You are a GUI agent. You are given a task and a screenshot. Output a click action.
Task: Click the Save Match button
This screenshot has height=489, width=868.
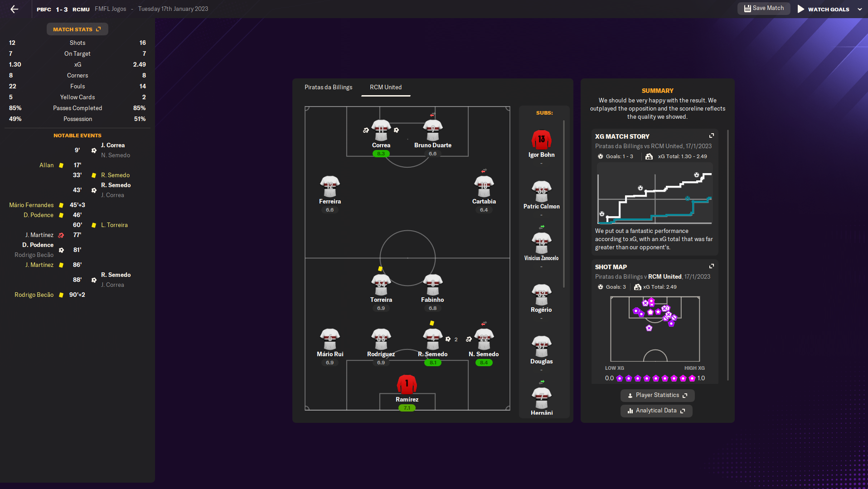(x=764, y=8)
